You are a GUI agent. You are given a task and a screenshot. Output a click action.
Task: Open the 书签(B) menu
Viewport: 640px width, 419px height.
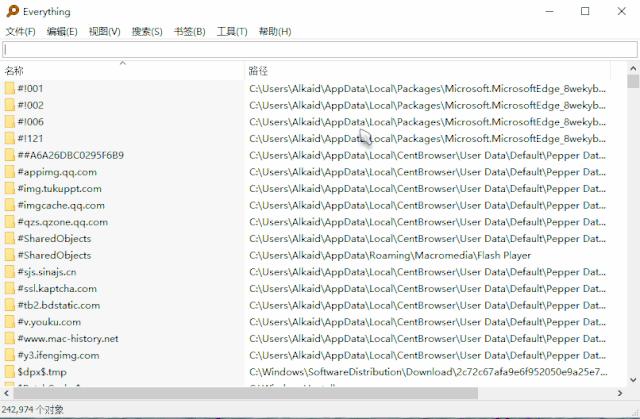(x=189, y=31)
